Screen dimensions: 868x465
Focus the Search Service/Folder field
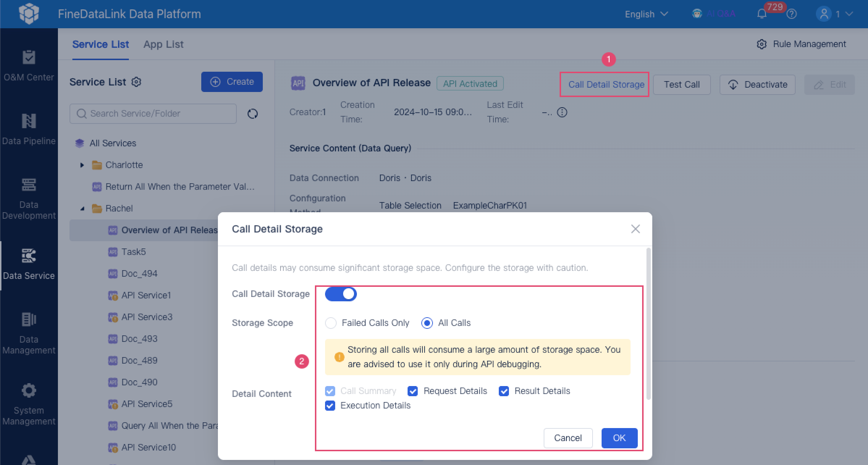[153, 114]
